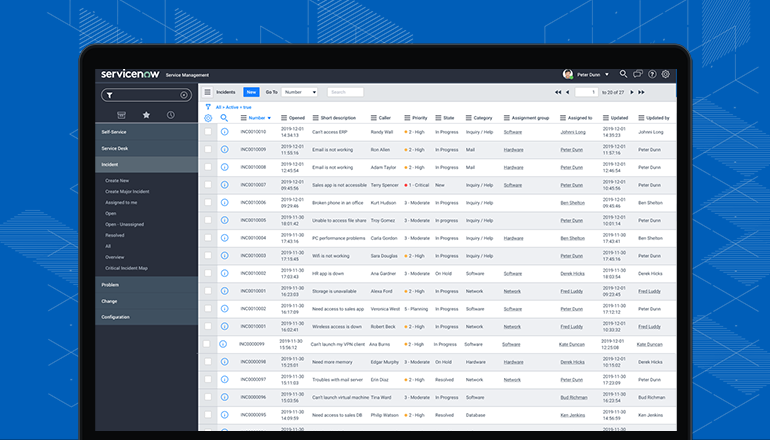Open Priority column options menu icon
The height and width of the screenshot is (440, 770).
click(x=407, y=118)
